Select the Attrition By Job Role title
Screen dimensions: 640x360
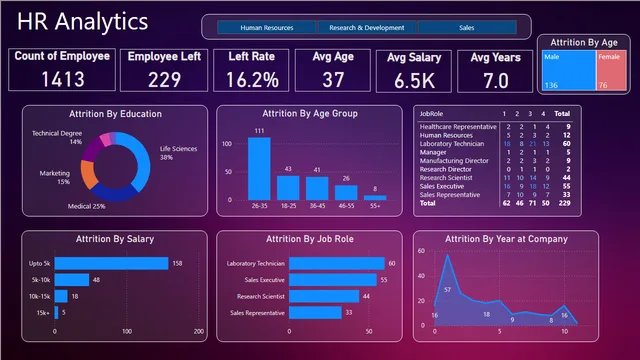click(310, 239)
